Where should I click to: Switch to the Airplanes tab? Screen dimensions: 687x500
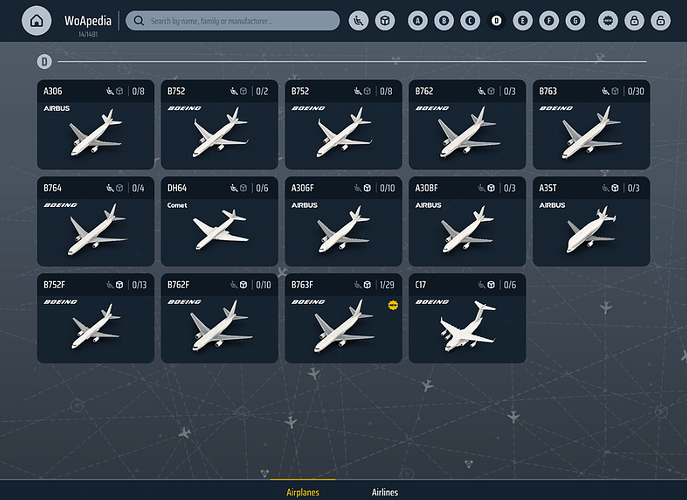point(303,492)
